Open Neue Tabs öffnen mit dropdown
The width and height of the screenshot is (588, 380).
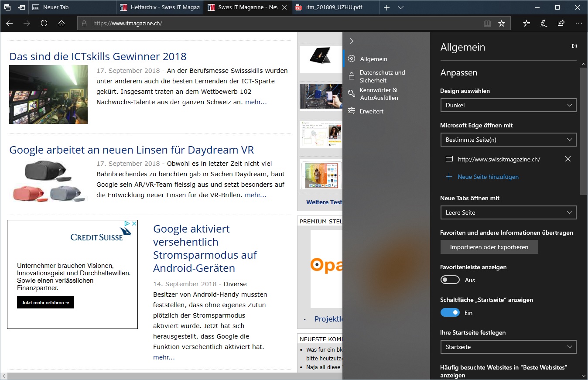tap(508, 212)
